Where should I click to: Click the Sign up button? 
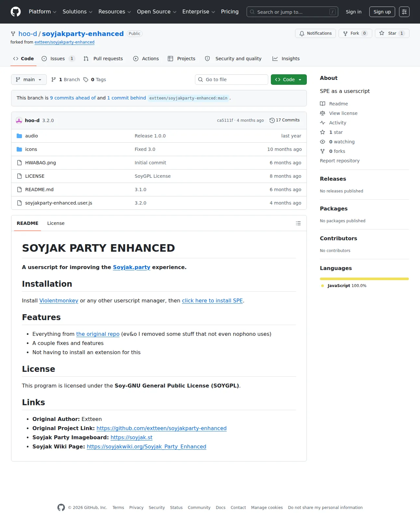click(382, 12)
